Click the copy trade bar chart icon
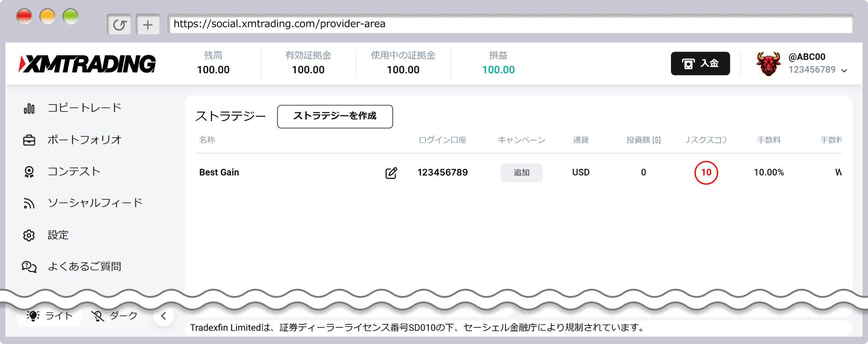 coord(29,109)
